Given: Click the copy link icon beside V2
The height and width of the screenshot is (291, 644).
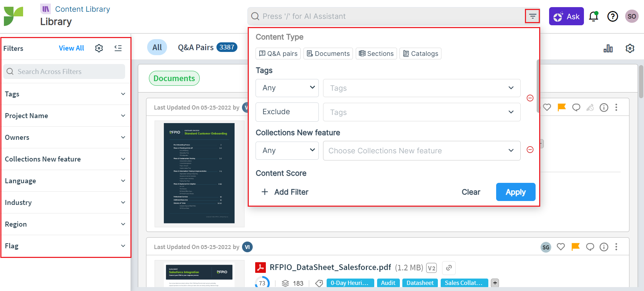Looking at the screenshot, I should [449, 268].
